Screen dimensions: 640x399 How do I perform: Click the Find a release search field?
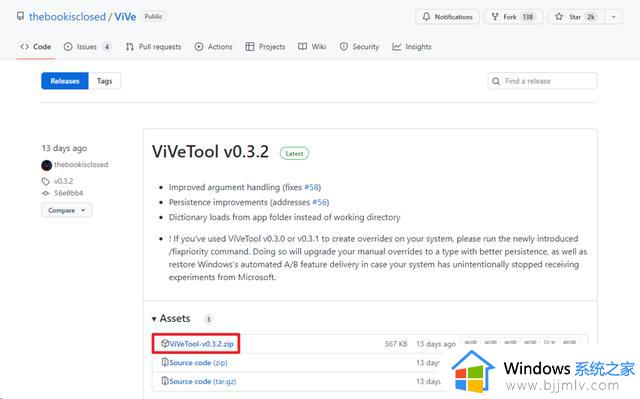[542, 81]
